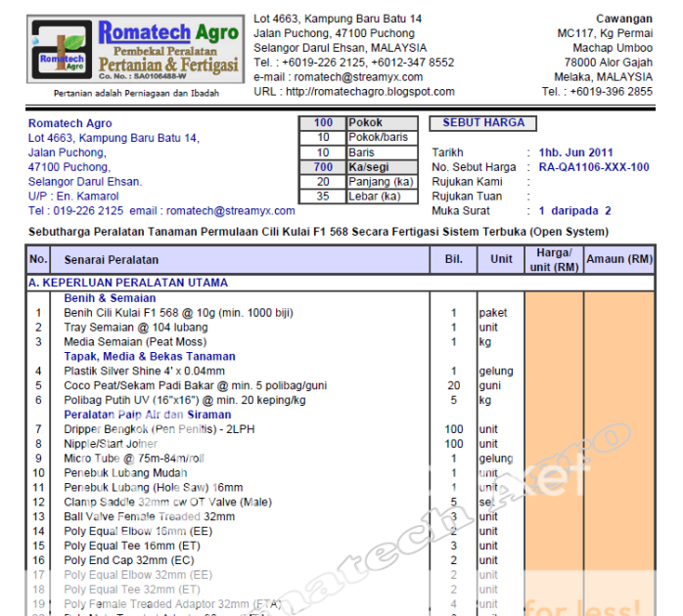Image resolution: width=683 pixels, height=616 pixels.
Task: Select row 'Polibag Putih UV (16"x16")'
Action: tap(341, 400)
